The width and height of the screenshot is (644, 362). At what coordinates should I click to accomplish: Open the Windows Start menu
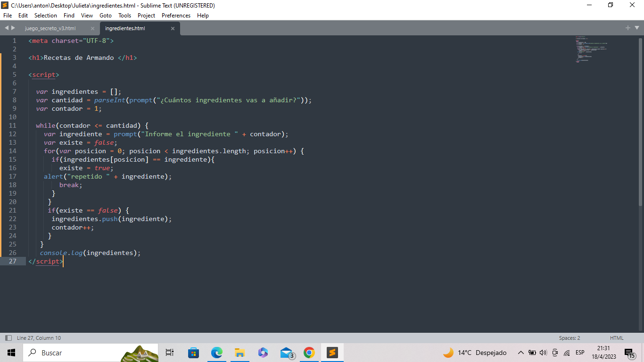pos(11,353)
